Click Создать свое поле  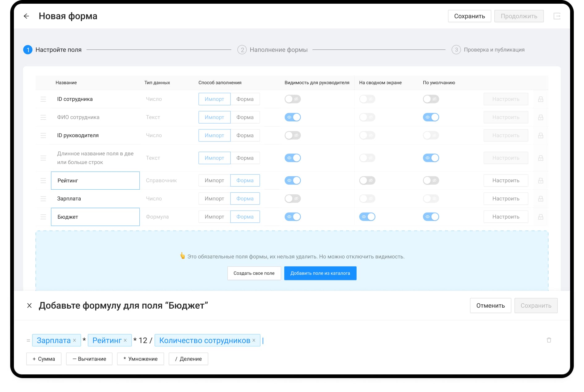[x=254, y=273]
